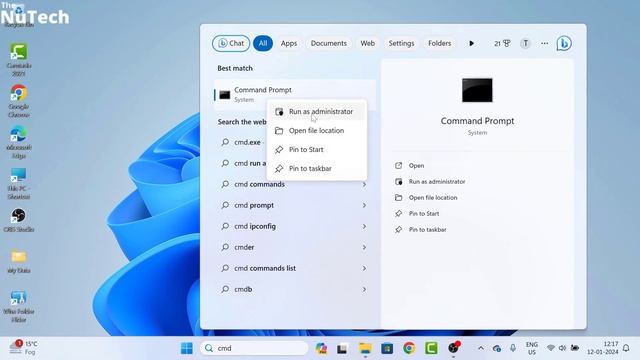Select the Google Chrome desktop shortcut
This screenshot has width=640, height=360.
[19, 101]
